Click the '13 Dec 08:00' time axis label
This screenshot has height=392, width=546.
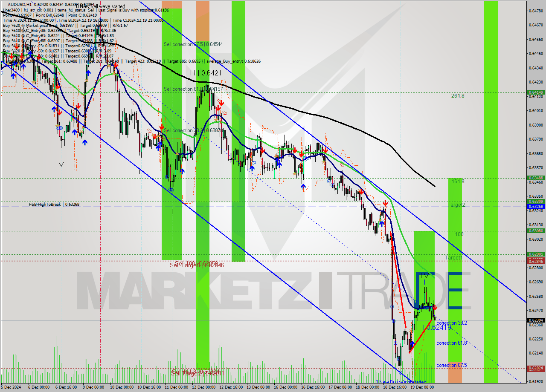coord(258,387)
